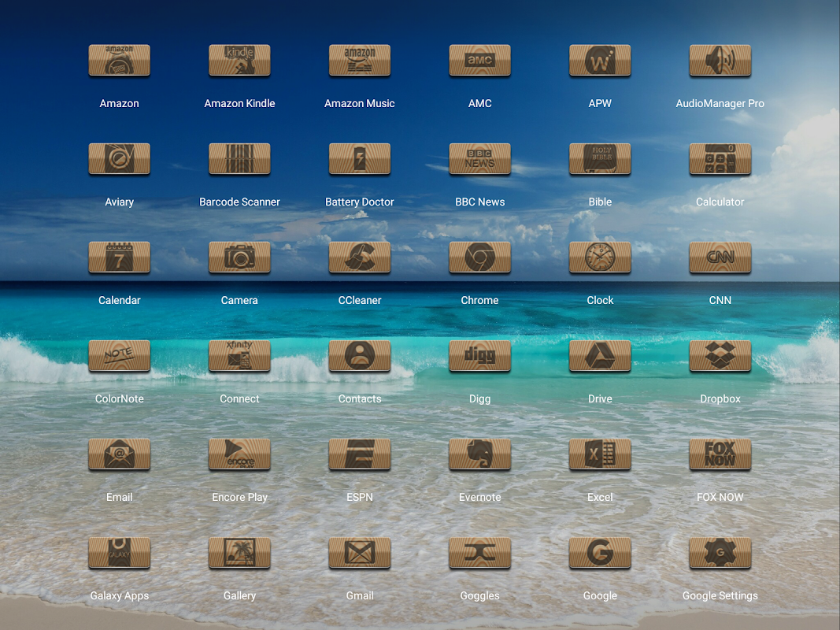The image size is (840, 630).
Task: Launch the Gallery palm tree icon
Action: coord(239,553)
